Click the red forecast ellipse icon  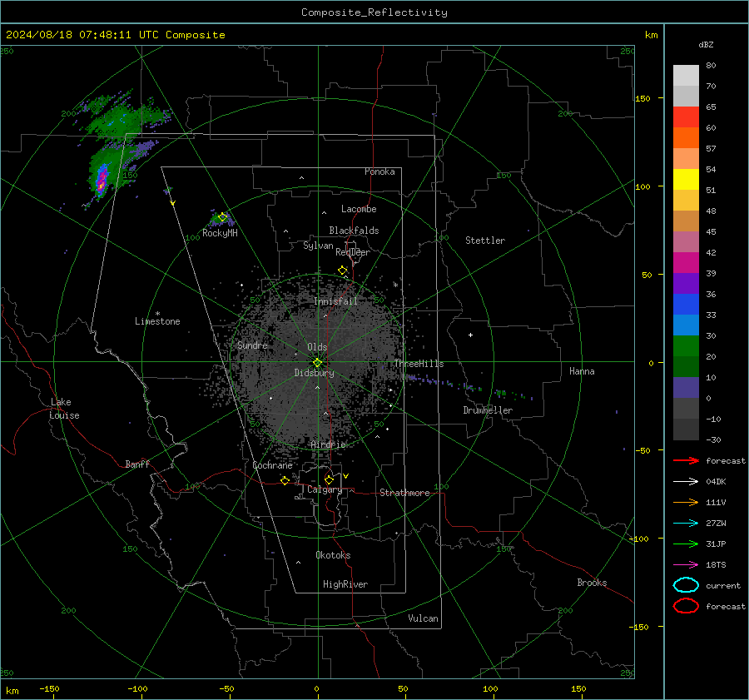tap(686, 606)
